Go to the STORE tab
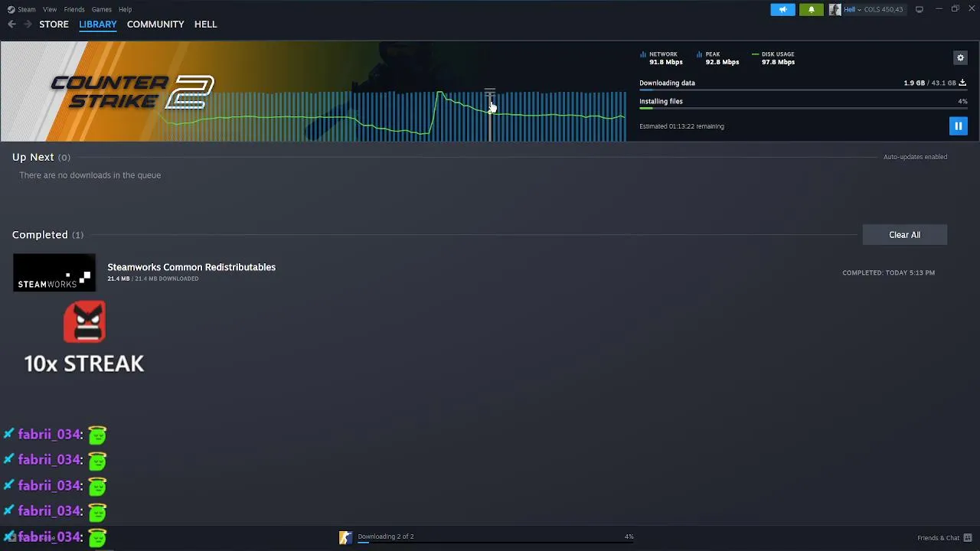The width and height of the screenshot is (980, 551). click(x=54, y=24)
